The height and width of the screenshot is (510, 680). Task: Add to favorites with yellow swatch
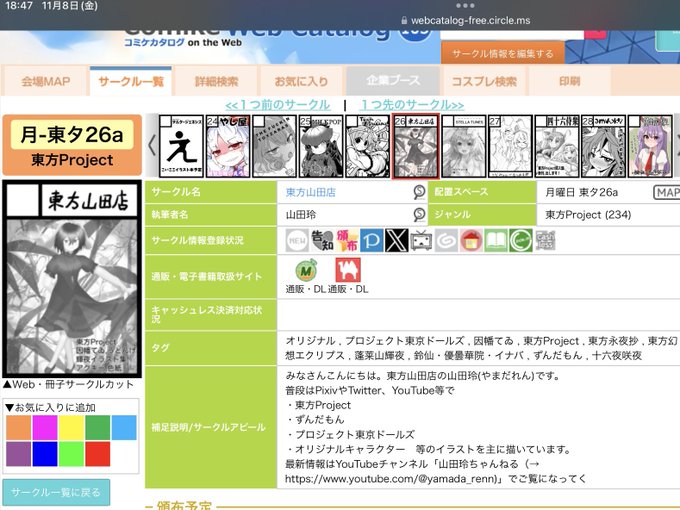(72, 428)
